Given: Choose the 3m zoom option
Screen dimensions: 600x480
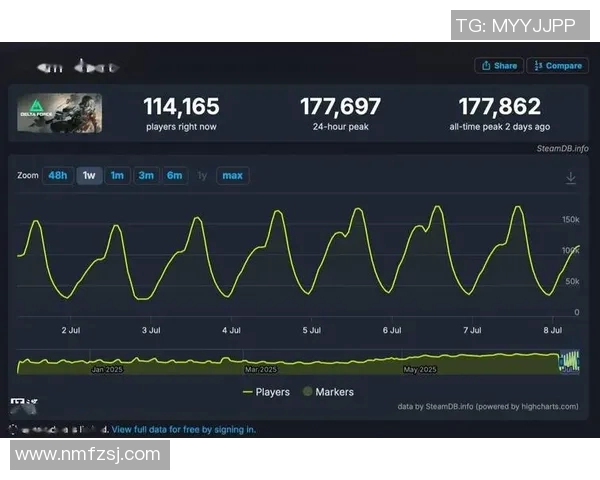Looking at the screenshot, I should coord(146,176).
